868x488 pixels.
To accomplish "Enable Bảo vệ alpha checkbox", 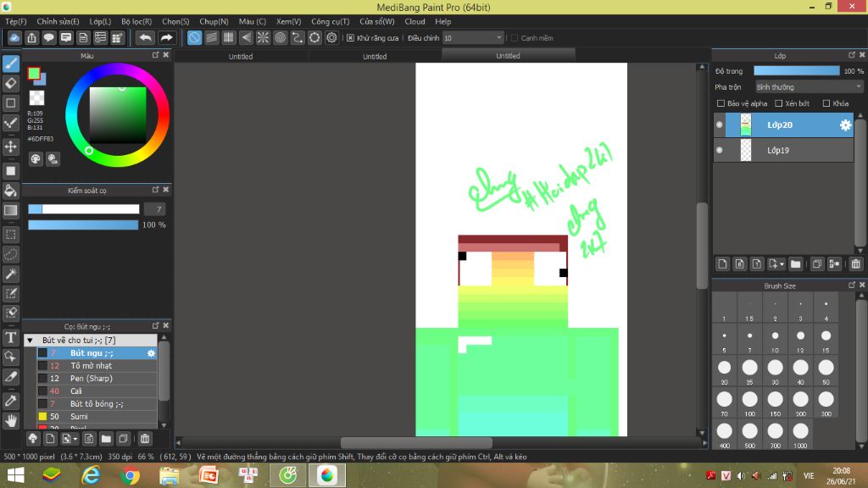I will [721, 103].
